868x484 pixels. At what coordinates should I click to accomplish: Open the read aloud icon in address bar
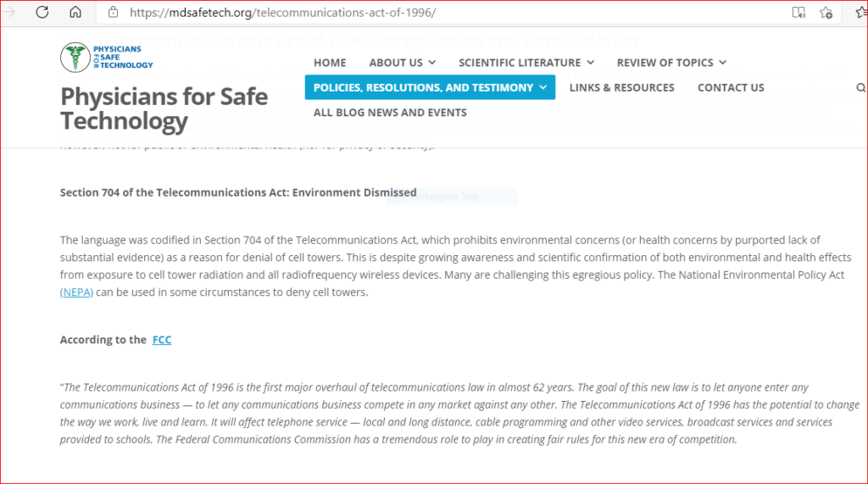798,12
